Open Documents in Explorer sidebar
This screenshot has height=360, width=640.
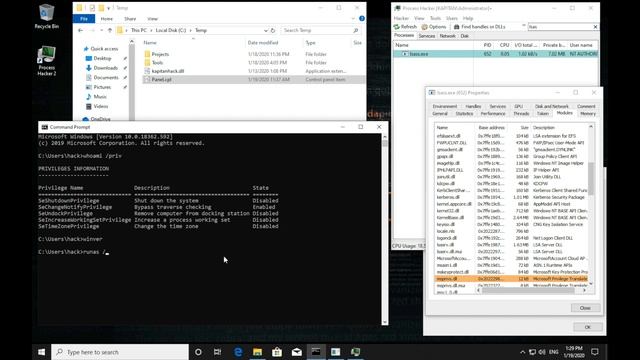pos(106,78)
